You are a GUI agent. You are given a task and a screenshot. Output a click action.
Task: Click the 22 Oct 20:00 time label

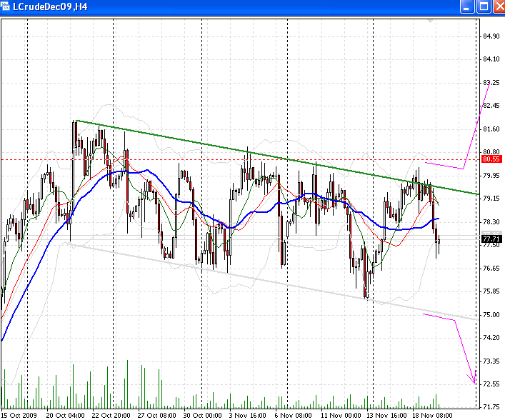111,416
